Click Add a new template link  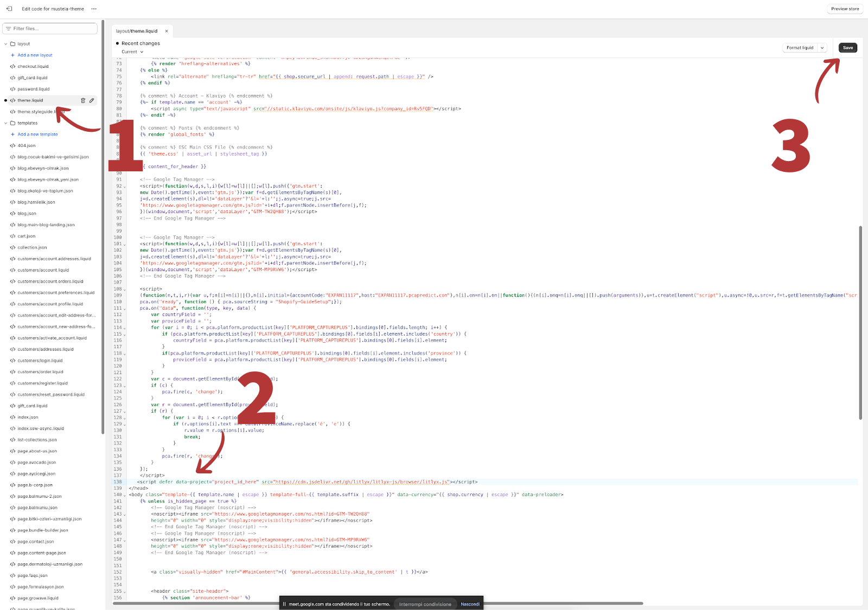[x=37, y=134]
